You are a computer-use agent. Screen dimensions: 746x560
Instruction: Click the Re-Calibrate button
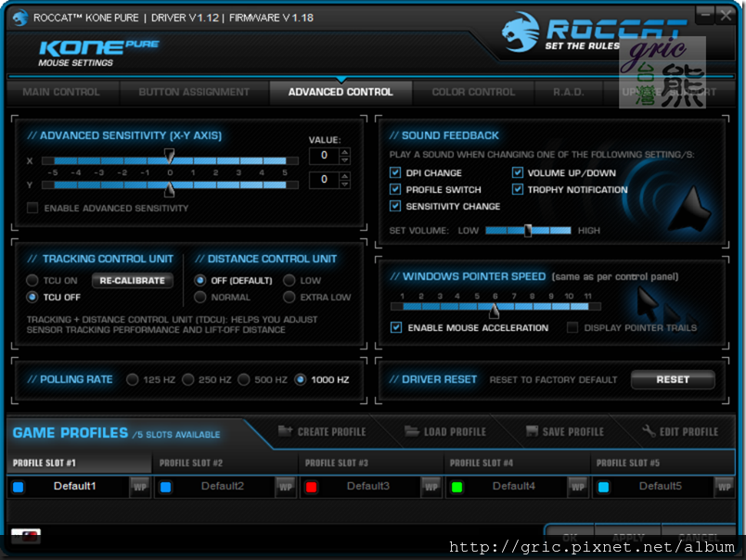pos(133,281)
